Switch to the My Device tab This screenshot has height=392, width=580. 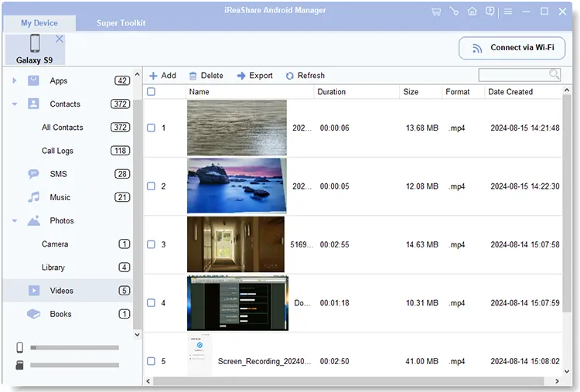(x=39, y=23)
